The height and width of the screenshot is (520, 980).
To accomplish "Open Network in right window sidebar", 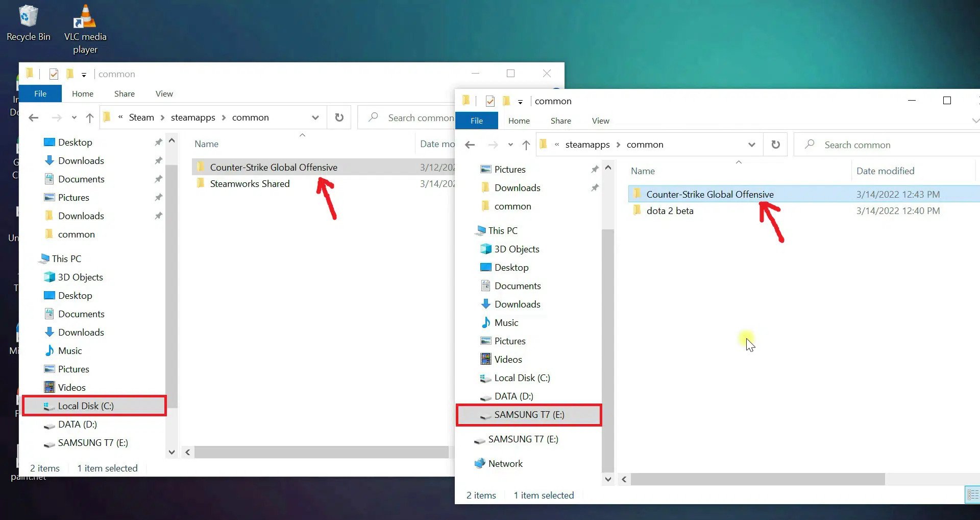I will [x=505, y=464].
